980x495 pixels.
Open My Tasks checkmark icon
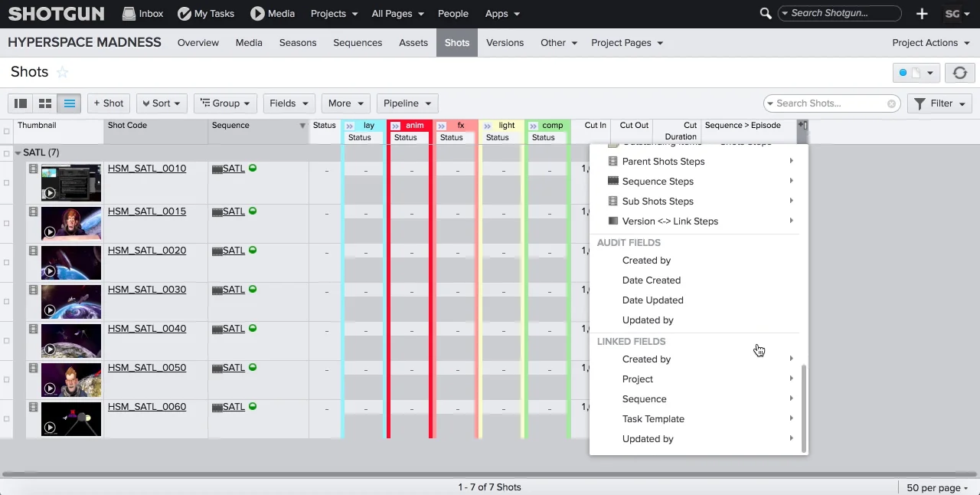184,14
